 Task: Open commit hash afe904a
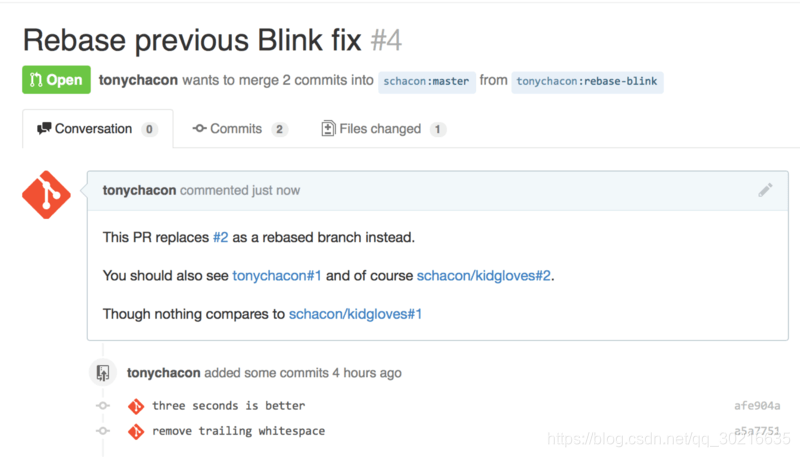coord(757,406)
